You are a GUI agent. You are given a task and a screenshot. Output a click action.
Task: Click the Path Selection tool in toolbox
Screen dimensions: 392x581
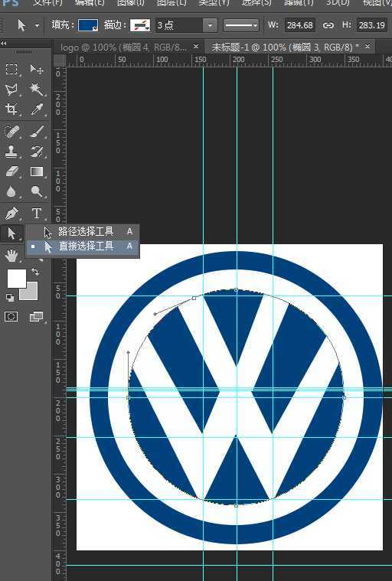pos(11,233)
